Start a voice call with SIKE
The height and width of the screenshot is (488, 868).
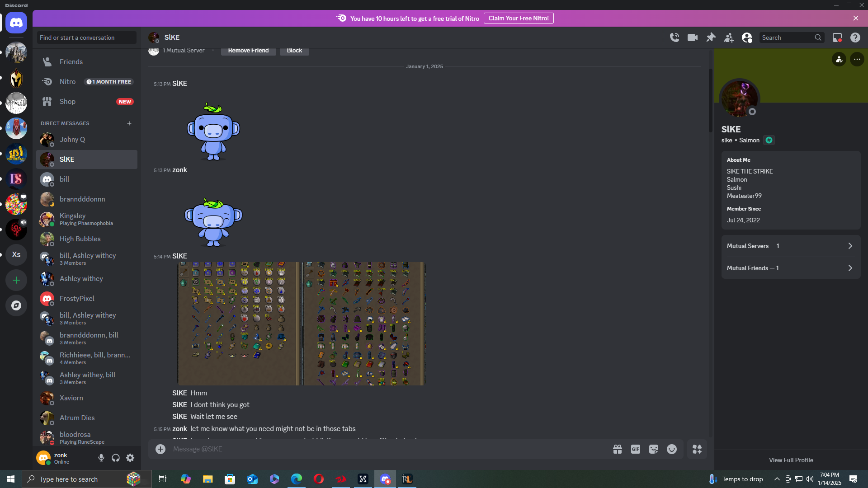tap(675, 38)
